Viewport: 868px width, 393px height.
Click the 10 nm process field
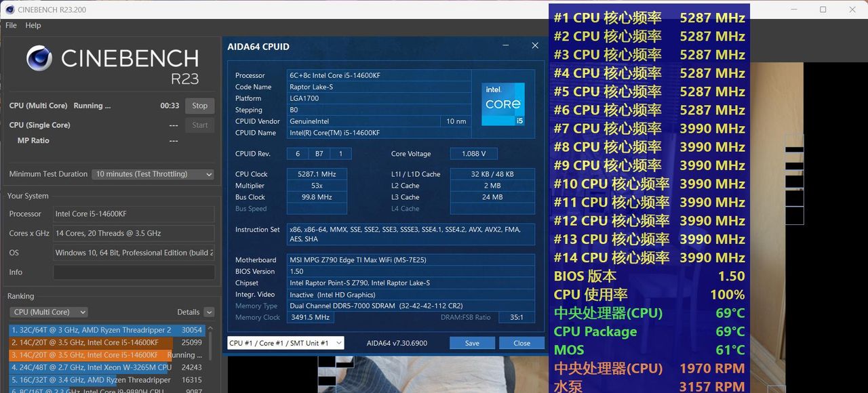pyautogui.click(x=456, y=121)
